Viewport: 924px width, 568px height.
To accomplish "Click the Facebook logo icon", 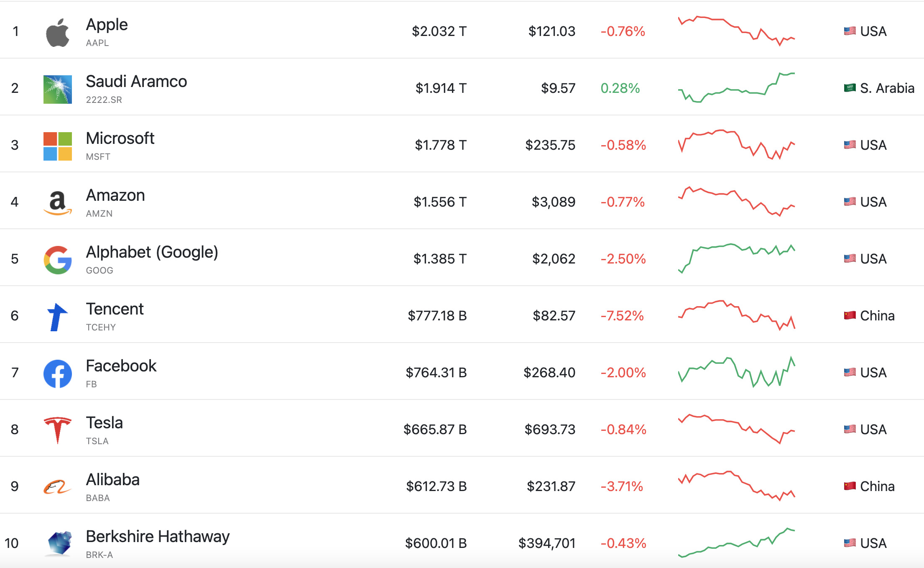I will pos(58,374).
